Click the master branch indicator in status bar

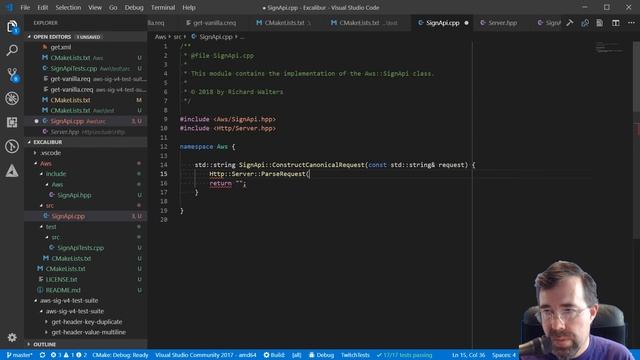[x=19, y=355]
